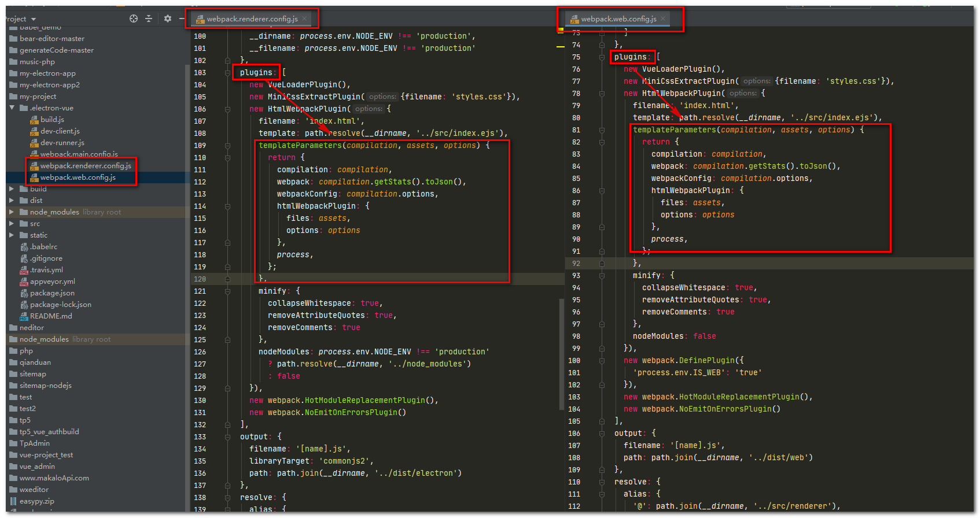Click the package.json file icon
Image resolution: width=980 pixels, height=518 pixels.
coord(24,293)
